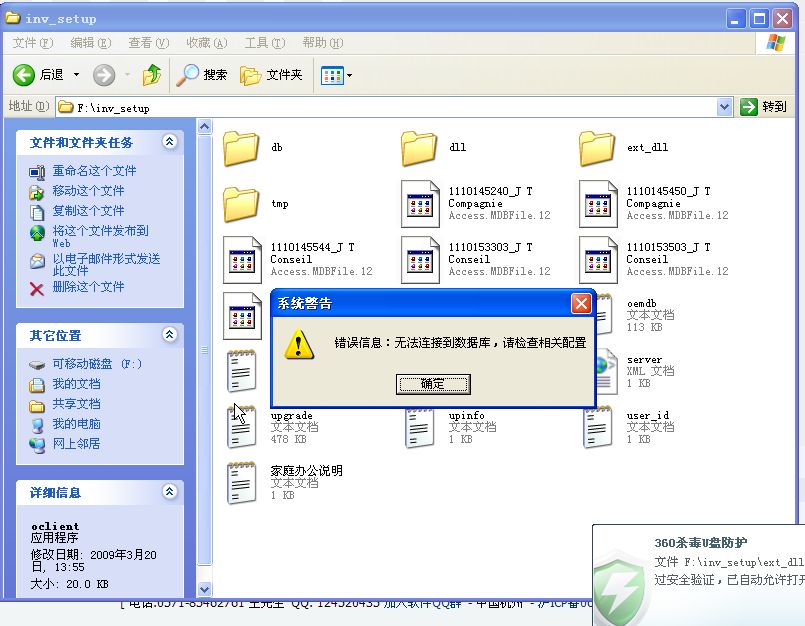Collapse the 详细信息 panel
805x626 pixels.
(169, 492)
